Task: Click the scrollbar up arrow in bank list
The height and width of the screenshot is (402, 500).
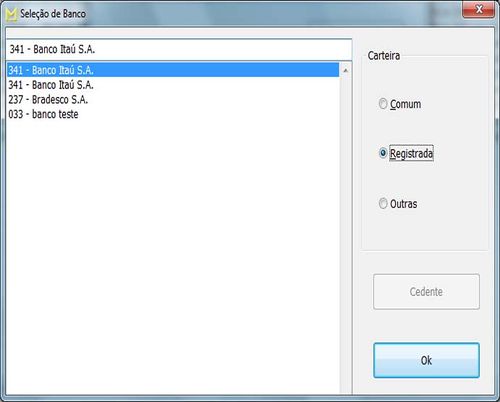Action: pos(346,70)
